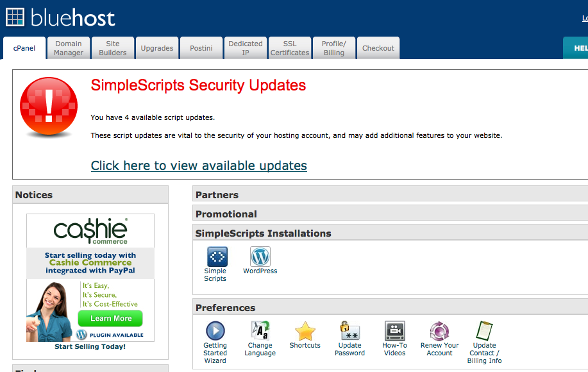Collapse the Notices panel header

click(90, 195)
